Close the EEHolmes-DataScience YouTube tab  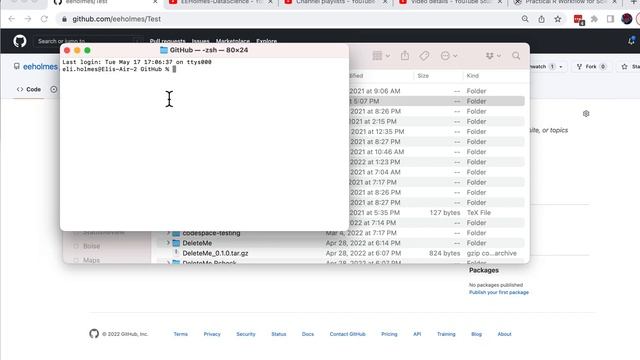(270, 2)
